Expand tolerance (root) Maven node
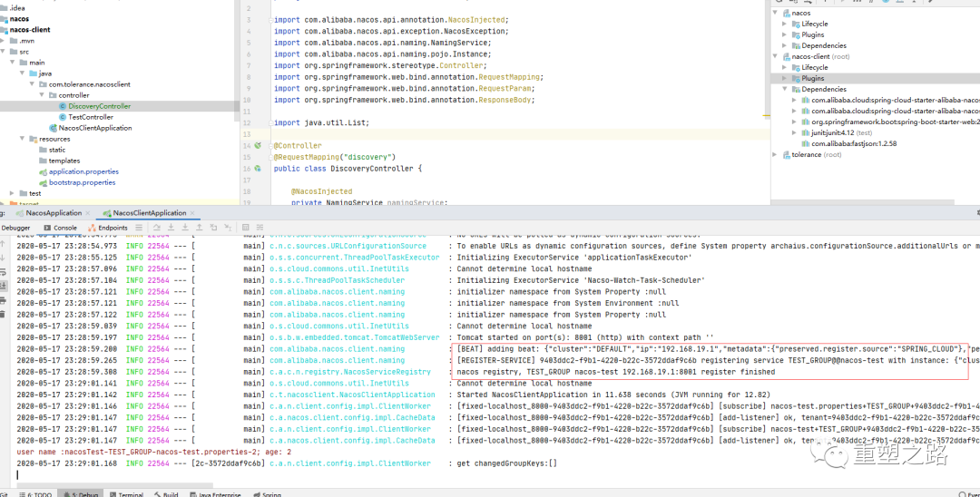980x497 pixels. (x=776, y=154)
